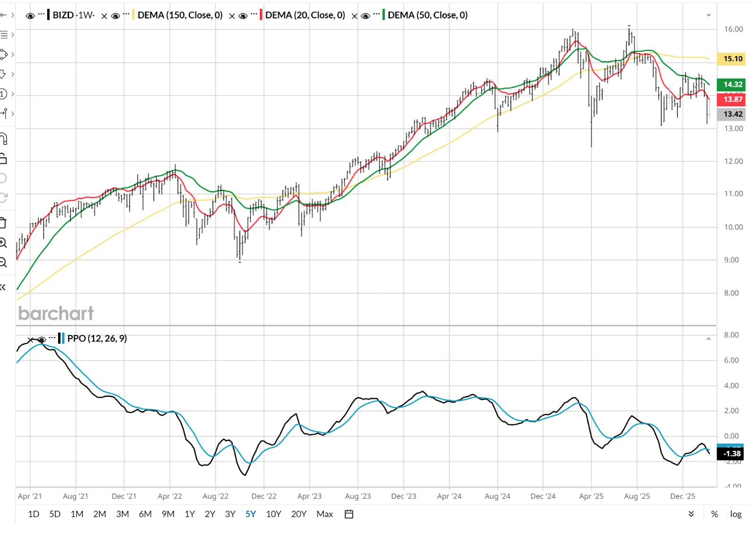Image resolution: width=756 pixels, height=541 pixels.
Task: Select the 5D time range
Action: [55, 514]
